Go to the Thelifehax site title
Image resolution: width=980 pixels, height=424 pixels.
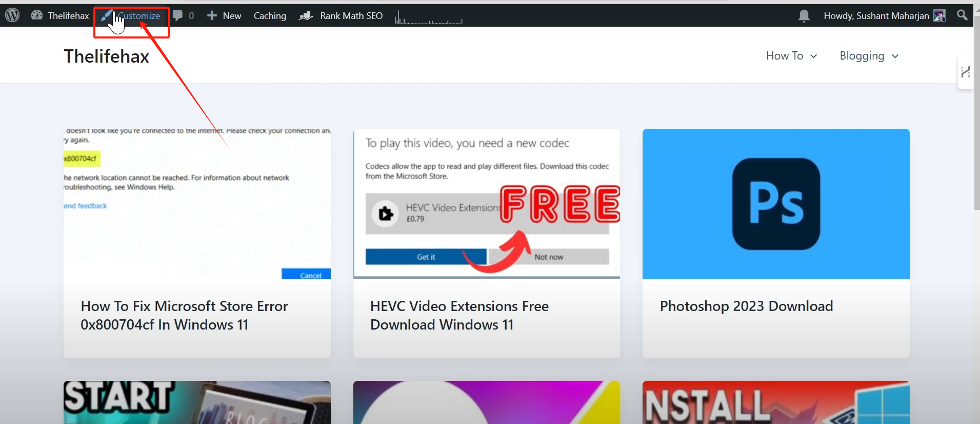pos(107,56)
